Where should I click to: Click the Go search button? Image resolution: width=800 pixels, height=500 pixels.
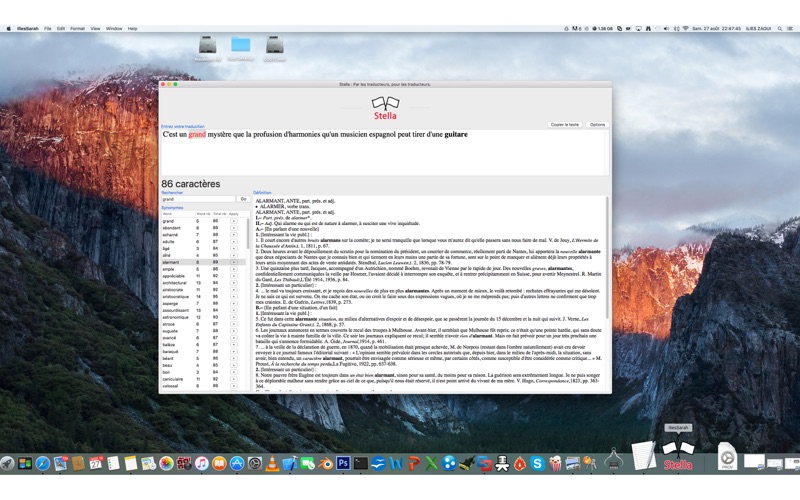(243, 199)
